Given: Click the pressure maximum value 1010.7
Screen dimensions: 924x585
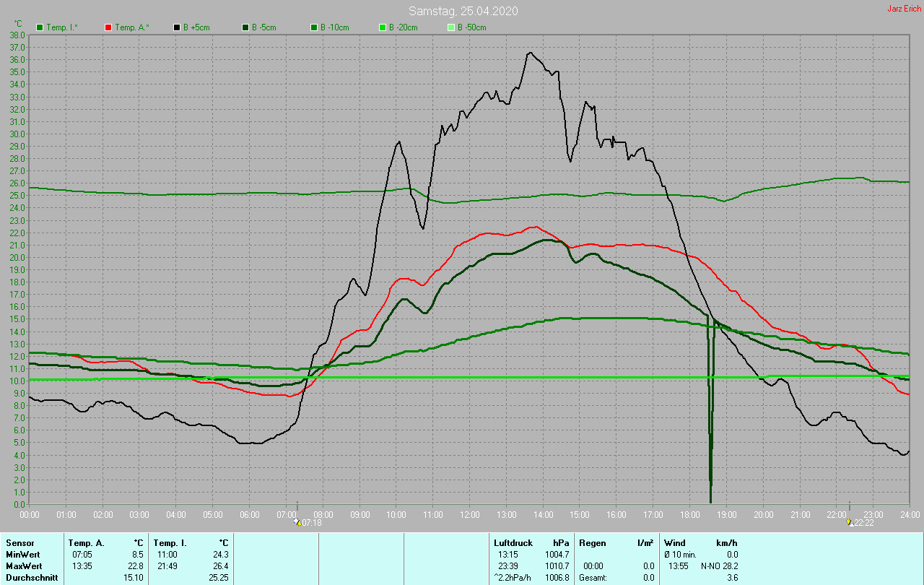Looking at the screenshot, I should pos(557,565).
